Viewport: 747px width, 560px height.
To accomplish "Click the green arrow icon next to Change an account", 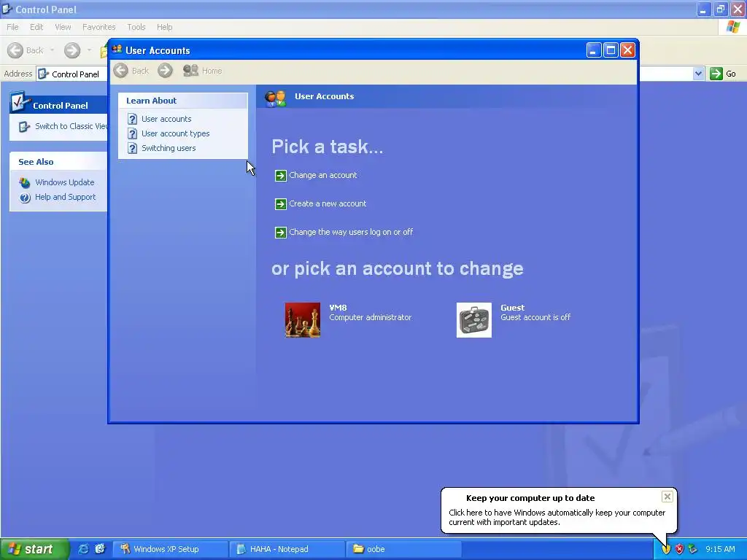I will click(x=281, y=176).
